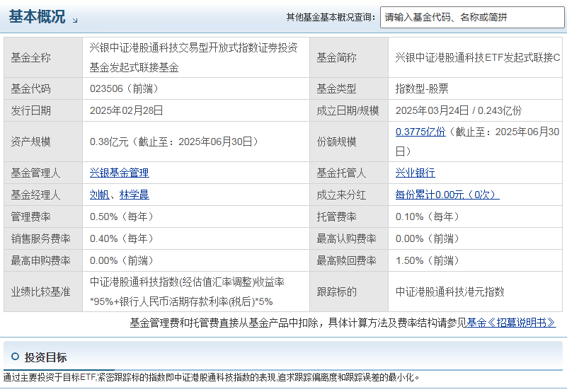Viewport: 567px width, 392px height.
Task: Click the 最高申购费率 value 0.00%（前端）
Action: (x=122, y=260)
